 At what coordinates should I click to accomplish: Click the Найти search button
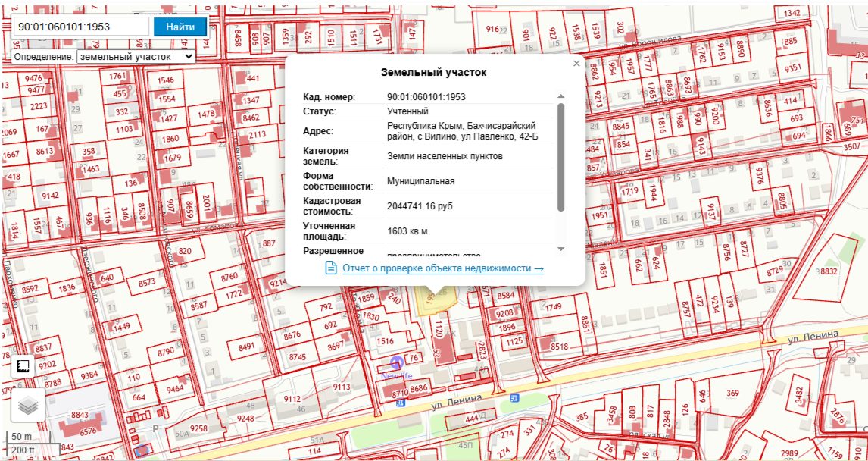pyautogui.click(x=180, y=27)
